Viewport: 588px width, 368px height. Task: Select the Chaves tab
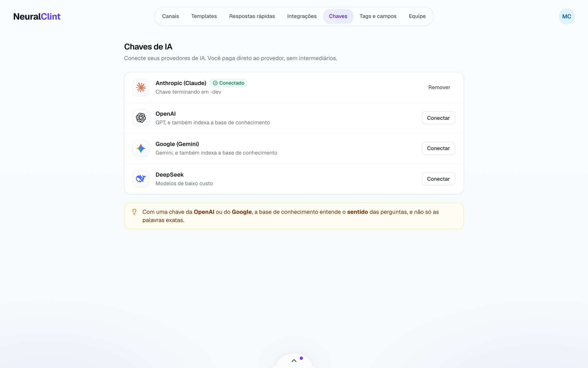click(x=338, y=16)
